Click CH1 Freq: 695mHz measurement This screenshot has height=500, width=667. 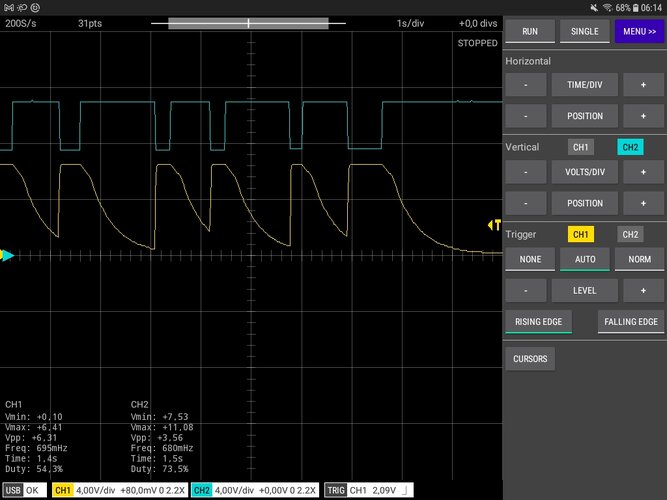pyautogui.click(x=36, y=448)
